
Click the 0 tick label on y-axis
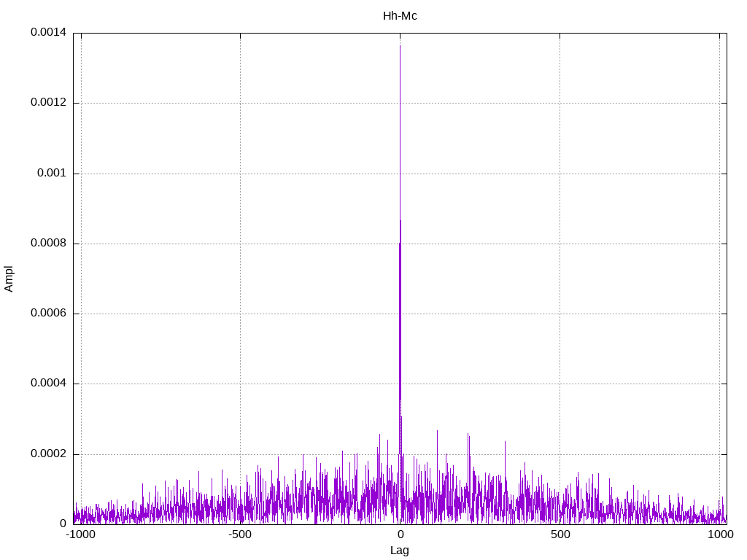[63, 524]
